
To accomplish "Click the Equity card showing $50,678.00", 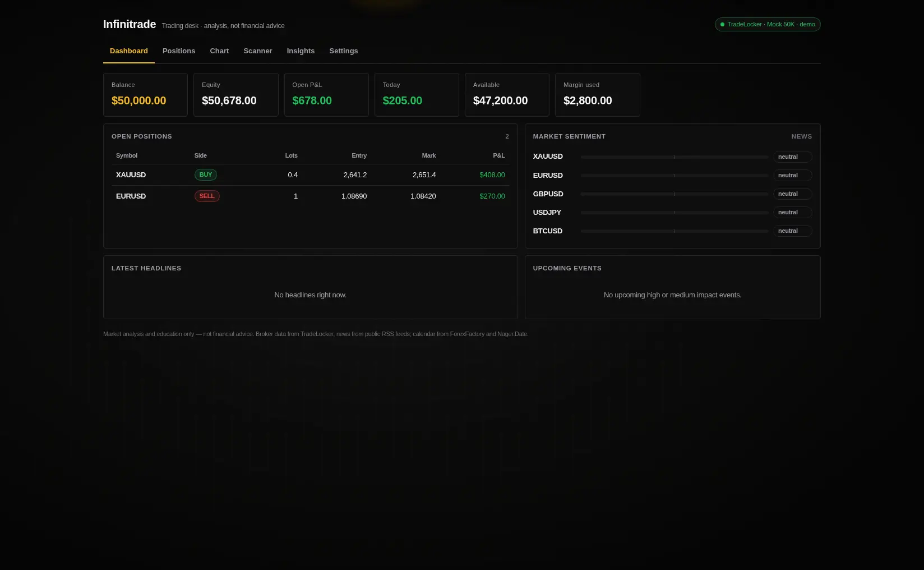I will 236,95.
